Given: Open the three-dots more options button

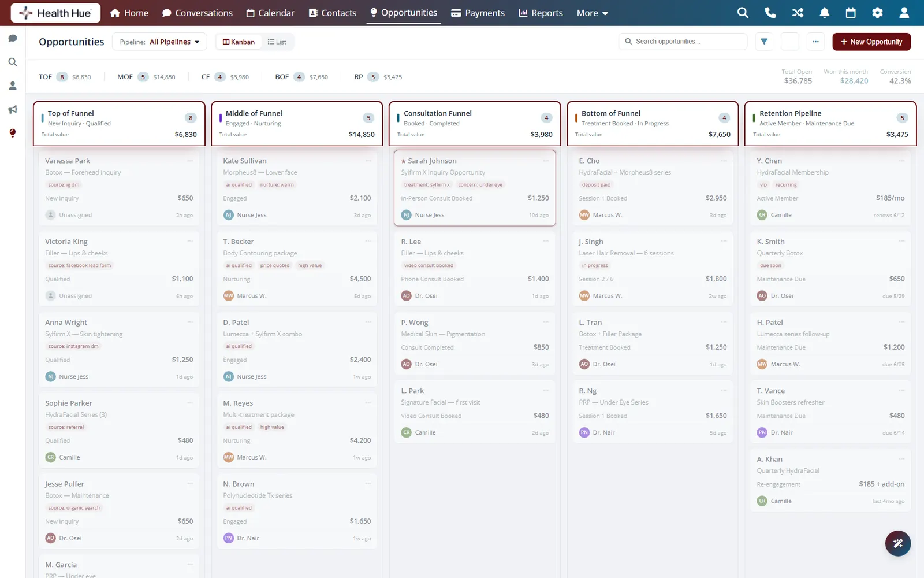Looking at the screenshot, I should 815,42.
